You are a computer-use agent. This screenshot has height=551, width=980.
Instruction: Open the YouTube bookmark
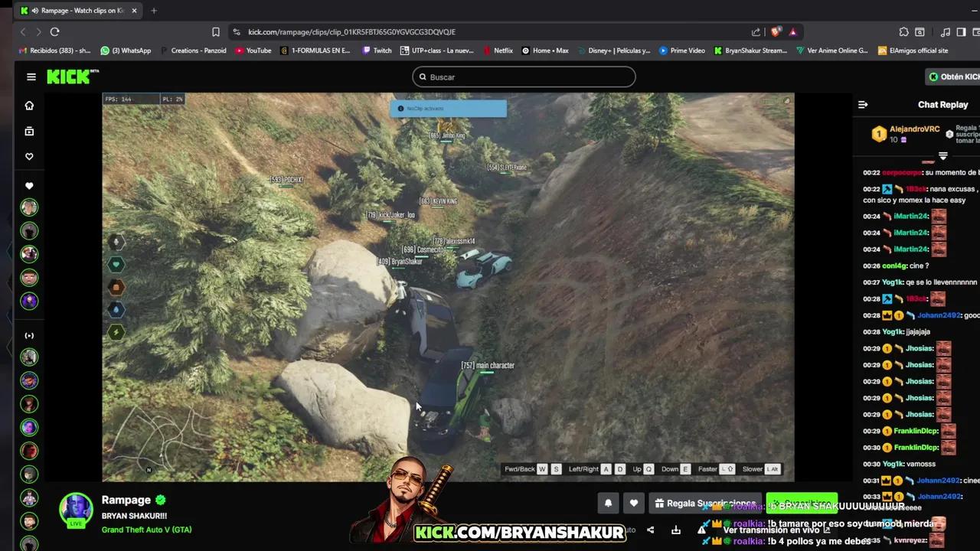tap(253, 51)
